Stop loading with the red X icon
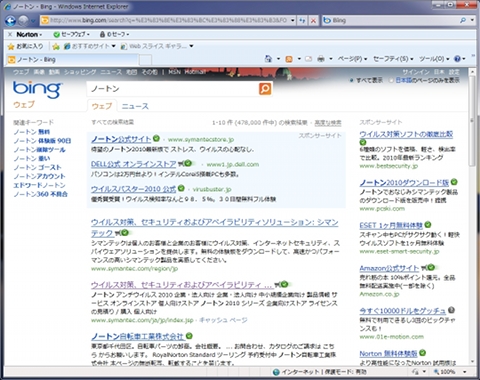 pos(313,21)
